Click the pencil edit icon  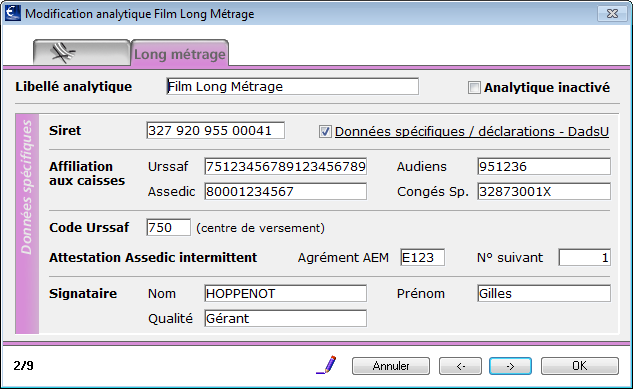pos(327,365)
